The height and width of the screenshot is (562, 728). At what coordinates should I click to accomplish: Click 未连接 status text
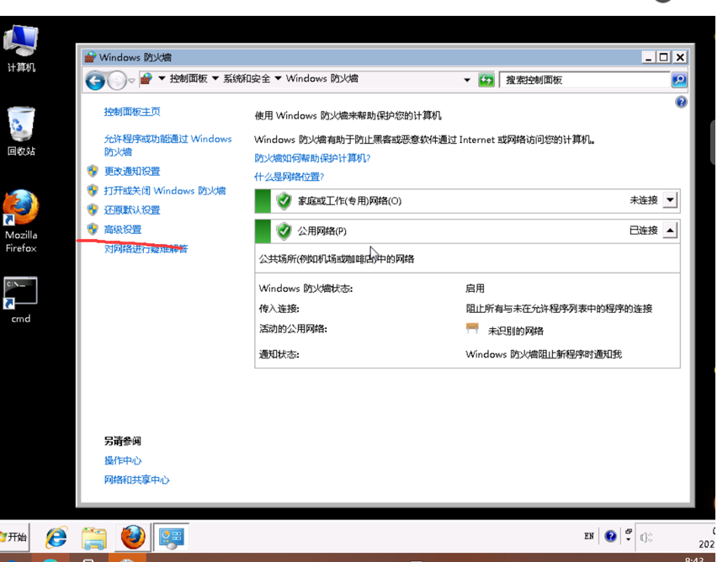(x=644, y=200)
